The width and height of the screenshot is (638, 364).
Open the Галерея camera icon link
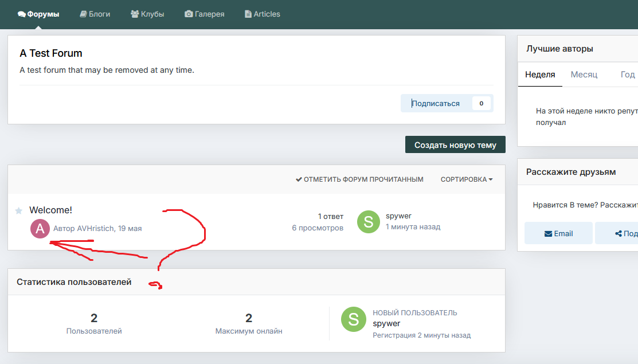click(189, 14)
